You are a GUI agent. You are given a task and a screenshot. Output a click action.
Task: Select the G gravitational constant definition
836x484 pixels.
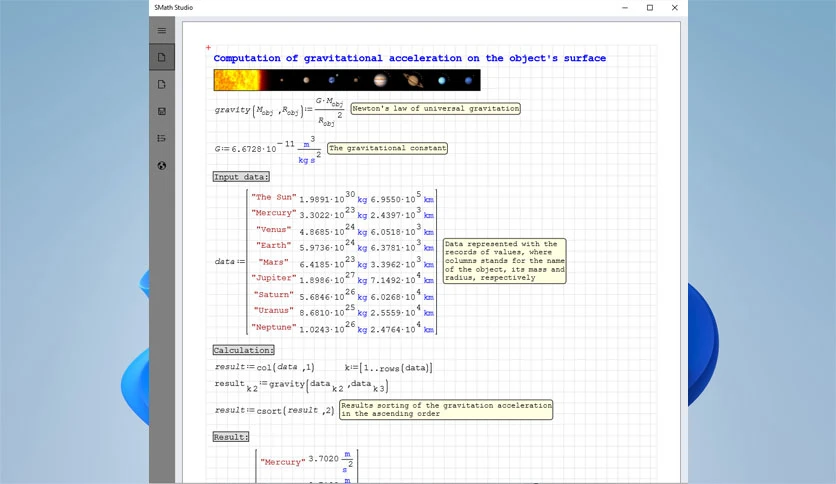[268, 150]
